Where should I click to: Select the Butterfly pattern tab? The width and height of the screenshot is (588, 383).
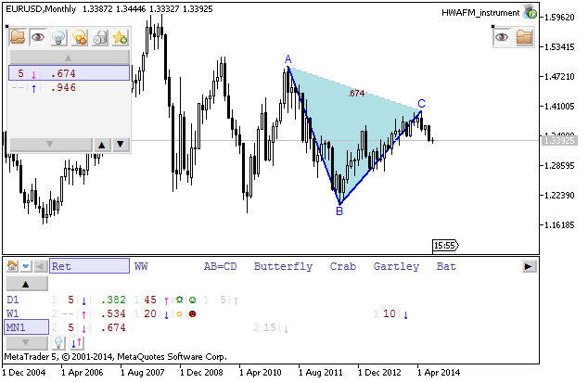[283, 266]
